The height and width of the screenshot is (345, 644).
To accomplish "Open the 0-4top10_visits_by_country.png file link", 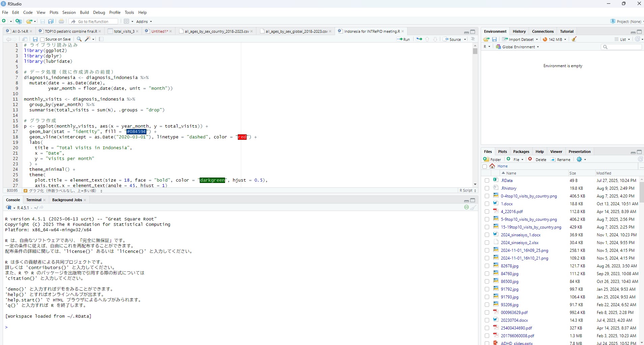I will click(529, 196).
